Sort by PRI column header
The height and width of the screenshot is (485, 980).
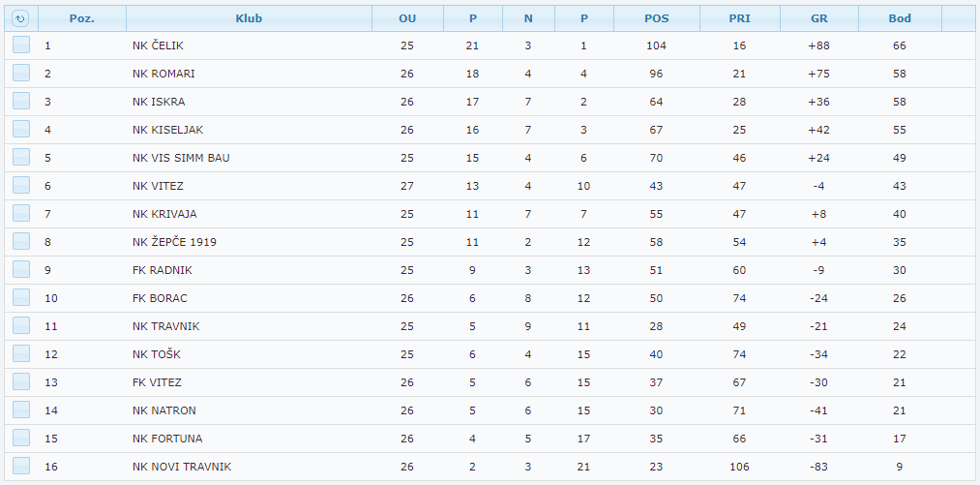(x=739, y=18)
